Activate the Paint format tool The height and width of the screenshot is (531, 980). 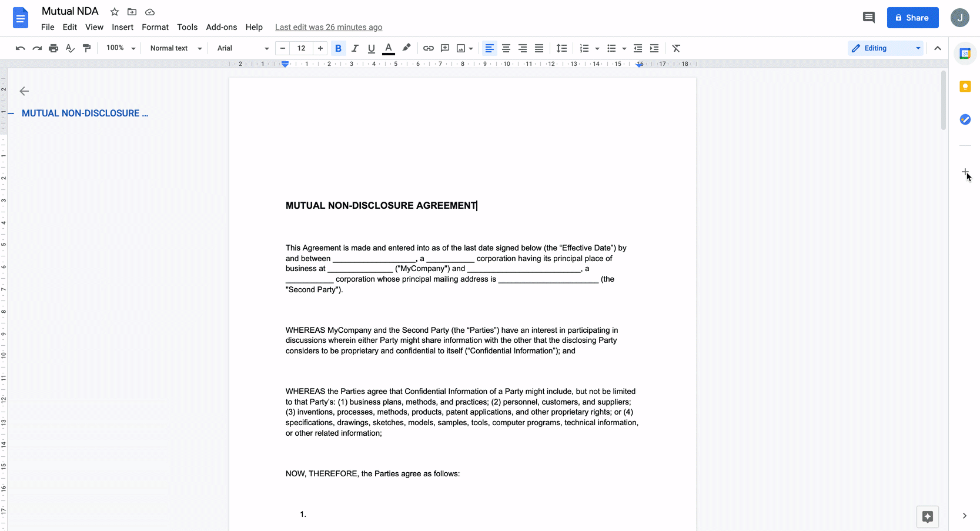pos(87,48)
